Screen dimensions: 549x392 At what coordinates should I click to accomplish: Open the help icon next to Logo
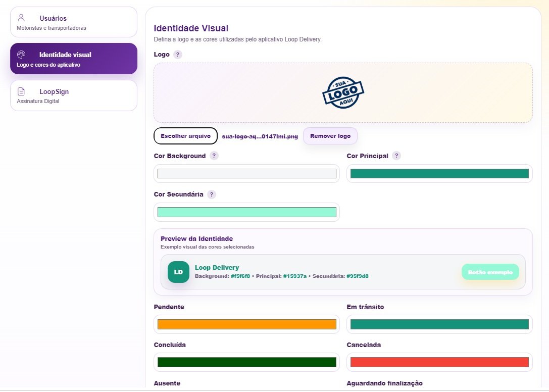pos(177,55)
